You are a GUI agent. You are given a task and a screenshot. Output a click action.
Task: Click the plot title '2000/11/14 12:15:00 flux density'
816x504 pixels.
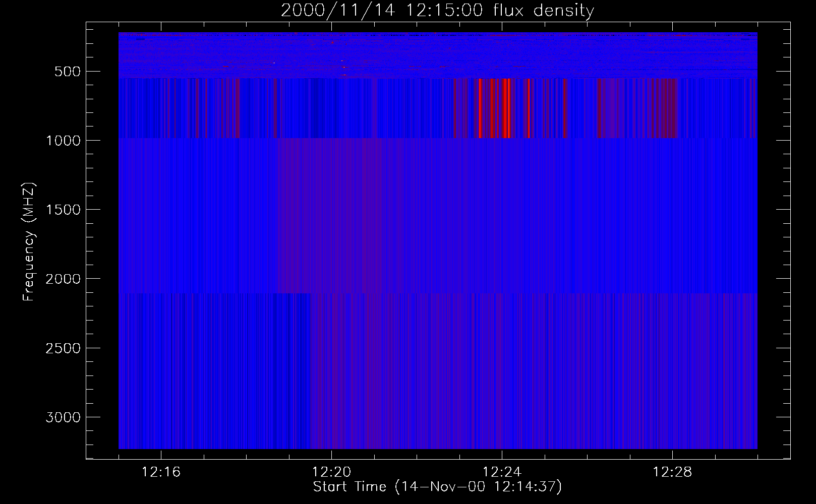pos(437,11)
